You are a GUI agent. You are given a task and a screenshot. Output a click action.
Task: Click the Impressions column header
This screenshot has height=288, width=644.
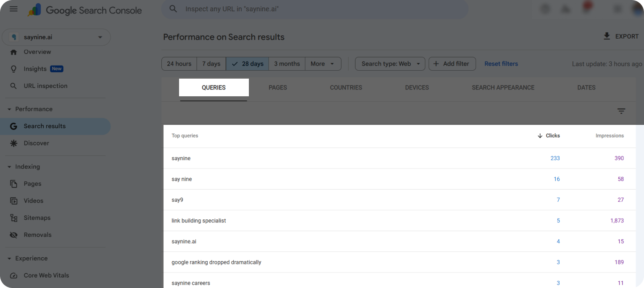click(x=610, y=136)
